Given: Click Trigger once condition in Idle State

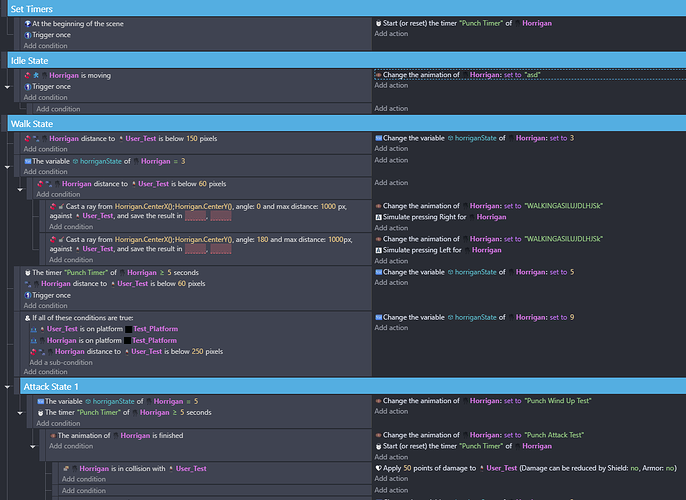Looking at the screenshot, I should [x=51, y=87].
